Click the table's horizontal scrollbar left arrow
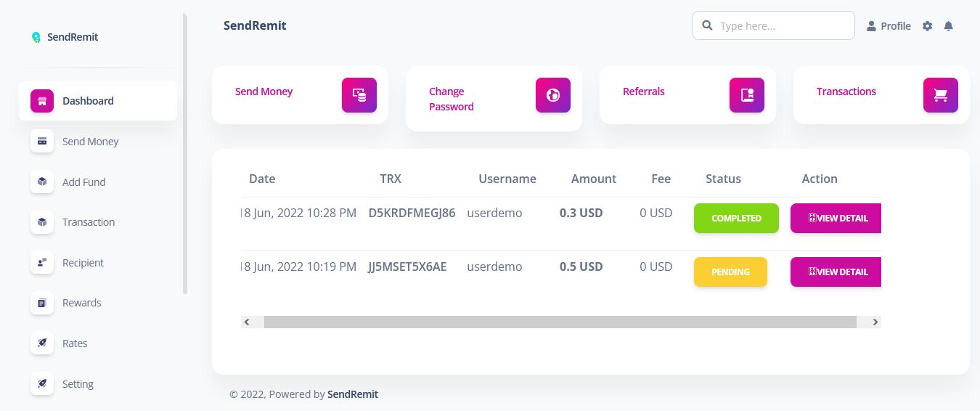The width and height of the screenshot is (980, 411). tap(247, 322)
